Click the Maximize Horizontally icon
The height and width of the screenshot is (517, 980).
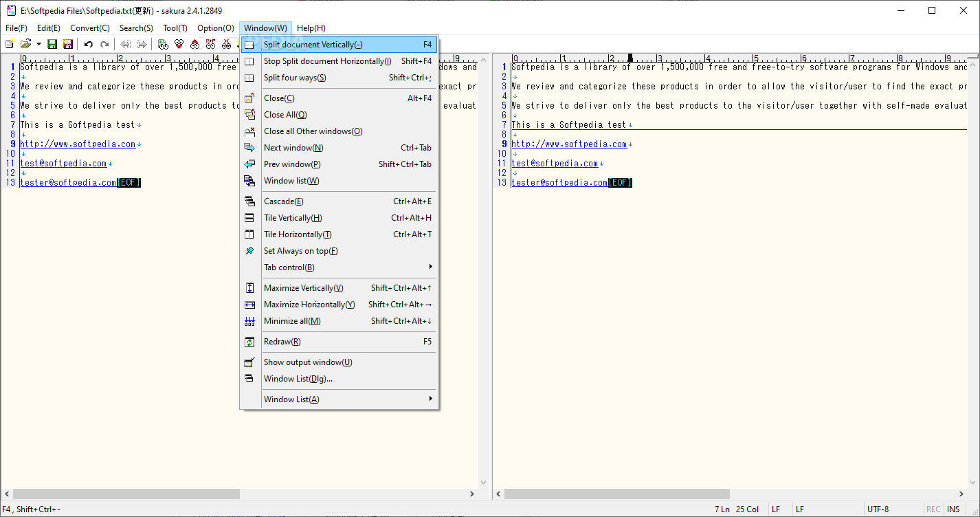[249, 305]
